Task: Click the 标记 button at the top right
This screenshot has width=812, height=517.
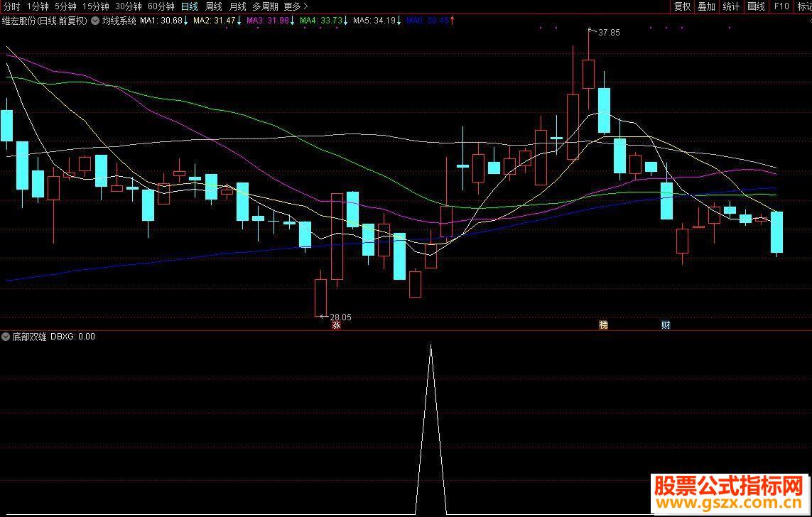Action: [x=804, y=6]
